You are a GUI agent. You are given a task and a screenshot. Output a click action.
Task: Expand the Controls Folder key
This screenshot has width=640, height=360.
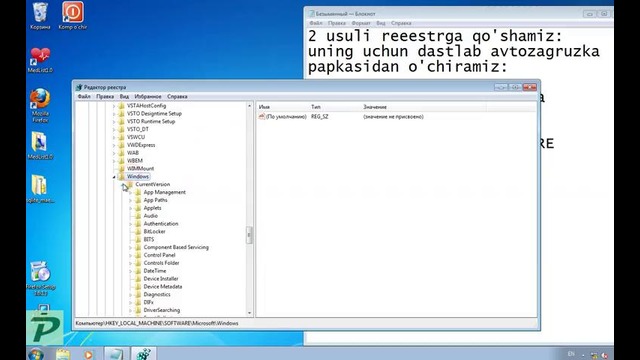131,263
